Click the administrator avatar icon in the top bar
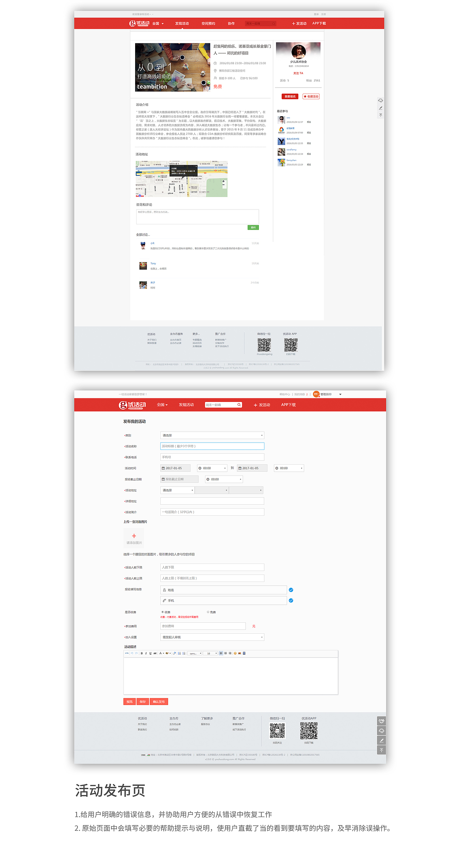 tap(316, 394)
